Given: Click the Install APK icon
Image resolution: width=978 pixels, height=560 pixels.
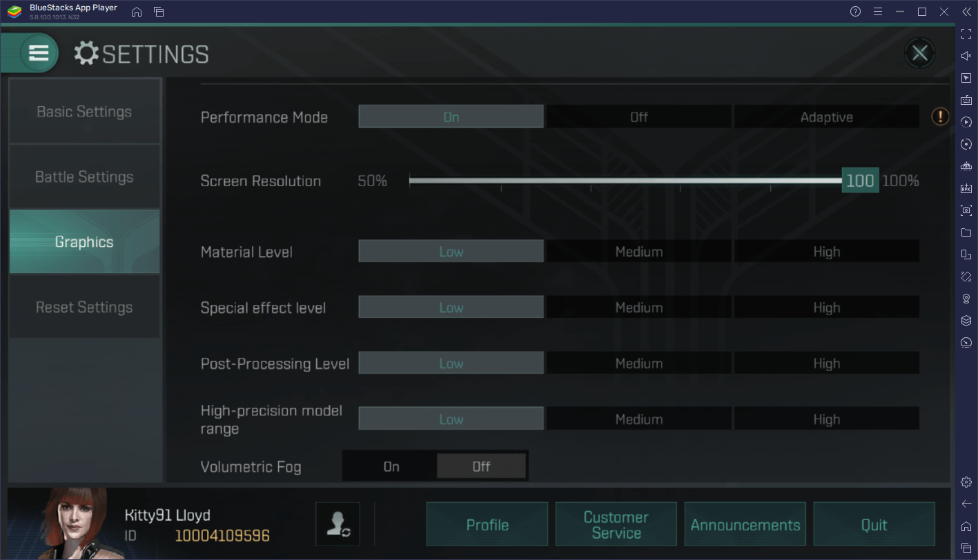Looking at the screenshot, I should click(966, 188).
